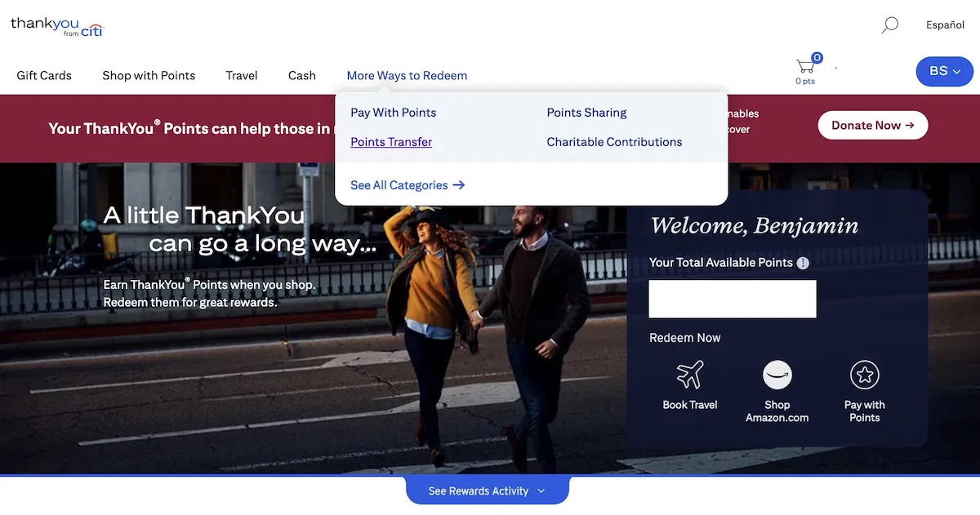The width and height of the screenshot is (980, 515).
Task: Click the search magnifying glass icon
Action: tap(889, 25)
